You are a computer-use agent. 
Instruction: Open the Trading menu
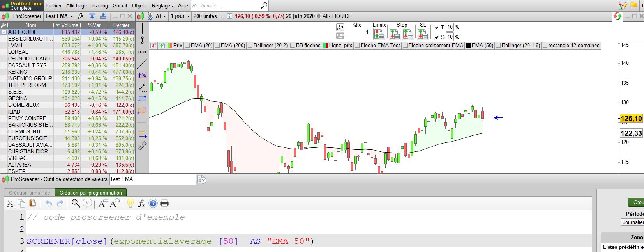tap(100, 5)
